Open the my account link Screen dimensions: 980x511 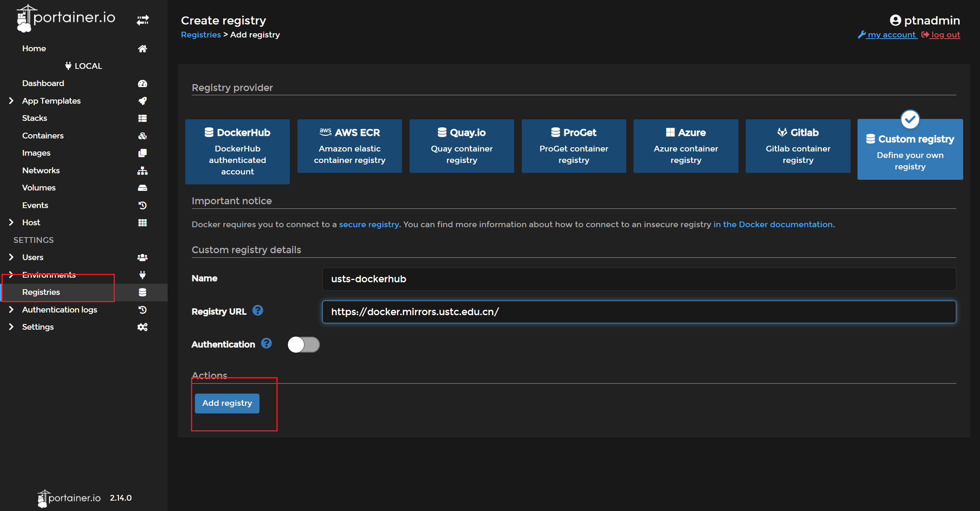[x=888, y=35]
